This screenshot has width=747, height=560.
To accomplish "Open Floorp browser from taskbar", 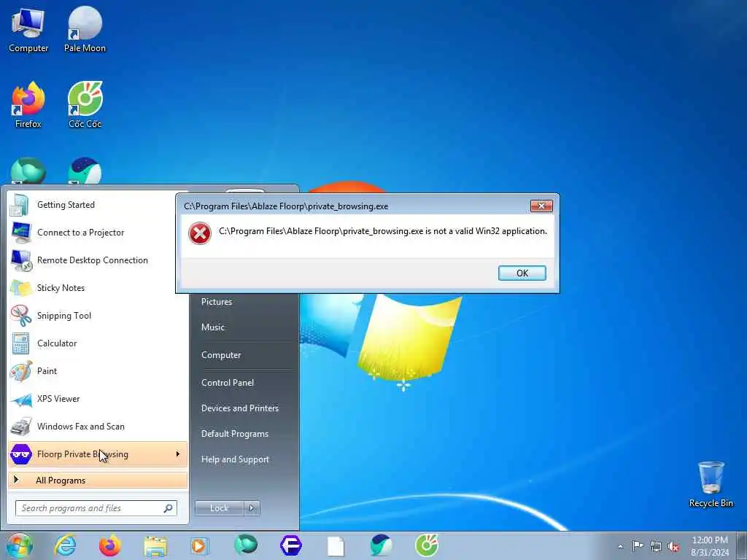I will coord(290,545).
